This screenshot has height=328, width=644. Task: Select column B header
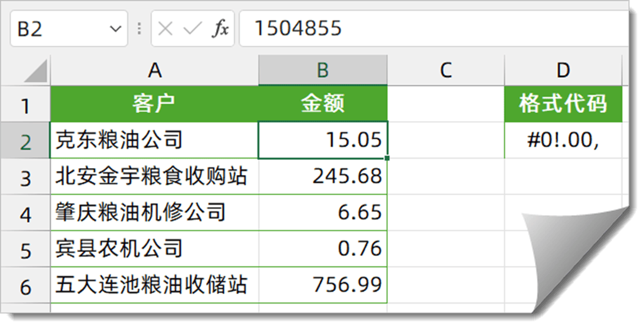323,70
